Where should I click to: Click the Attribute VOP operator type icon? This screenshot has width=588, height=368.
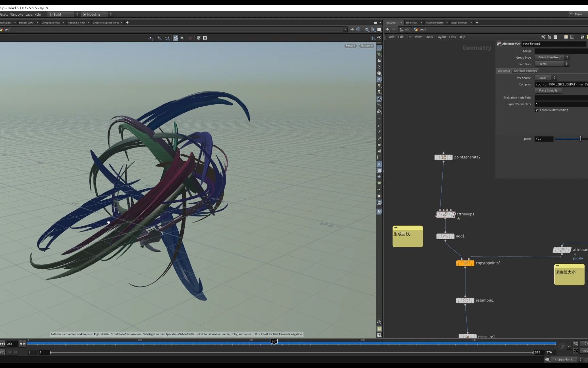499,44
